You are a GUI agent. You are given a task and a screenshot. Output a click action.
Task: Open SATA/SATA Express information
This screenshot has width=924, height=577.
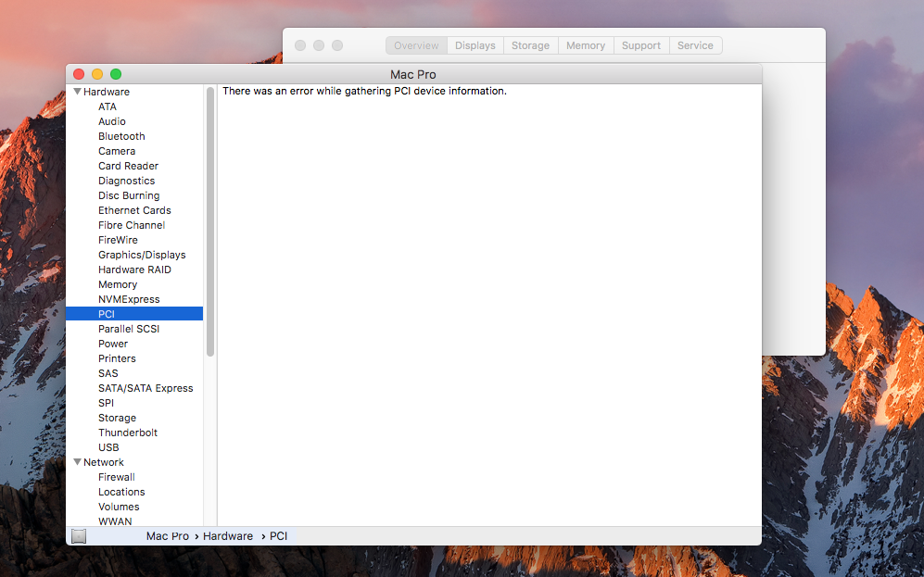pos(146,388)
